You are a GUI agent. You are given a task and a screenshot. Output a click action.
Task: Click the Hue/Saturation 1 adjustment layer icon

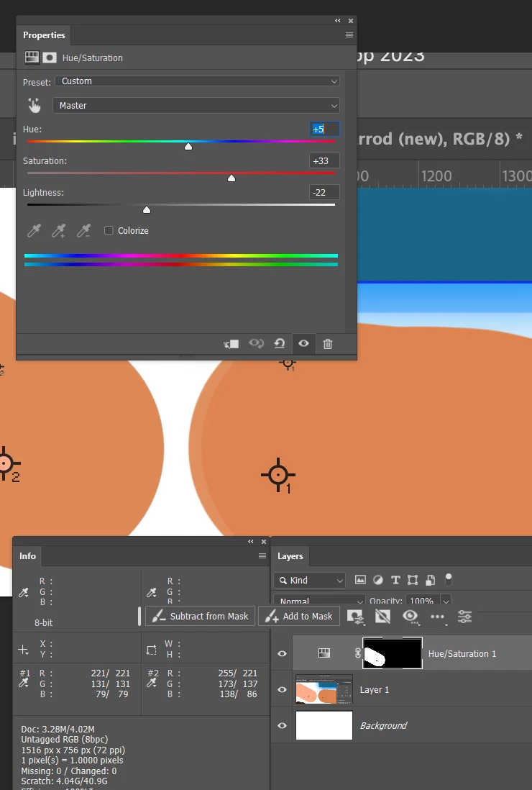(x=324, y=653)
